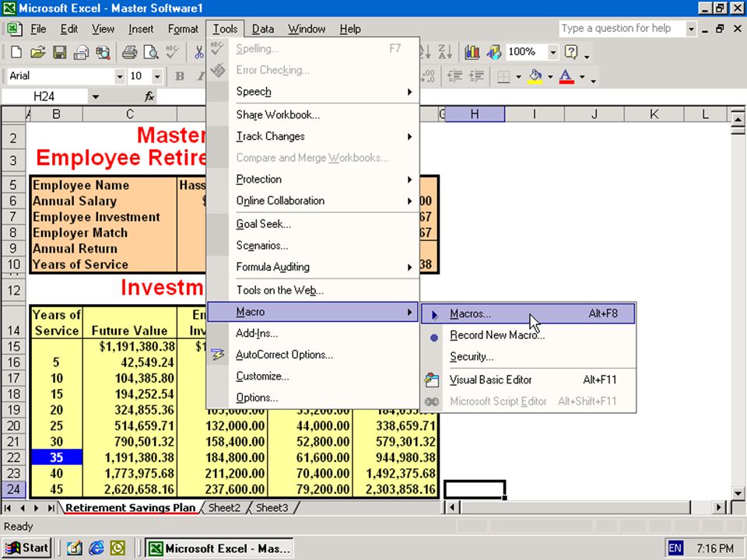The height and width of the screenshot is (560, 747).
Task: Click the New workbook icon
Action: point(16,52)
